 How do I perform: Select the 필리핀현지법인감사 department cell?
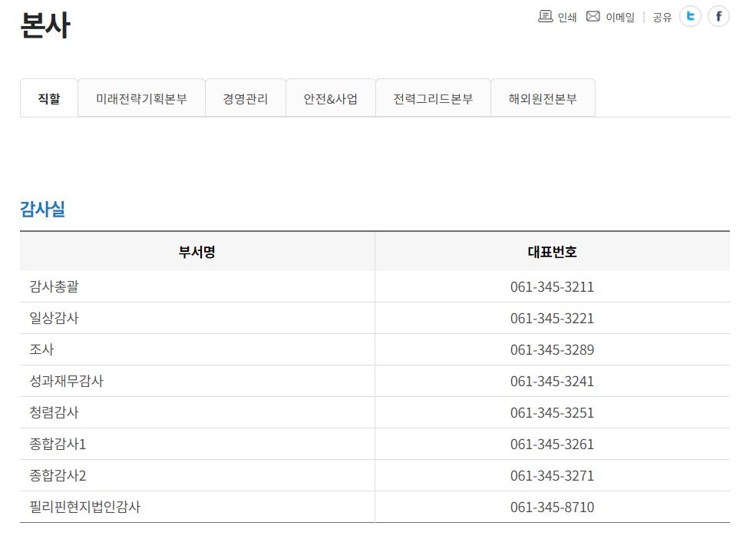(x=197, y=507)
